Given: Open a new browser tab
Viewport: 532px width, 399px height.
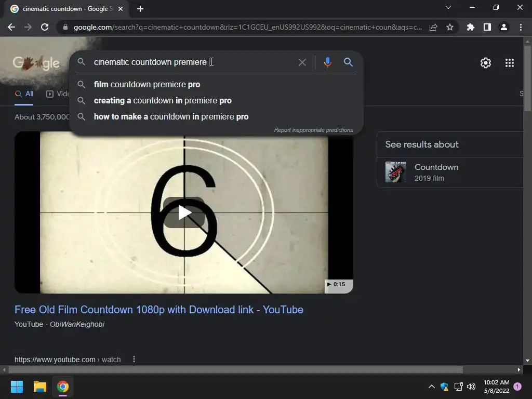Looking at the screenshot, I should (140, 9).
